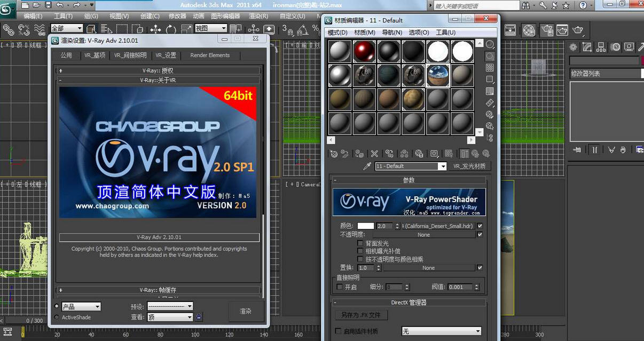Open the 查看 view dropdown in render setup

pos(170,317)
